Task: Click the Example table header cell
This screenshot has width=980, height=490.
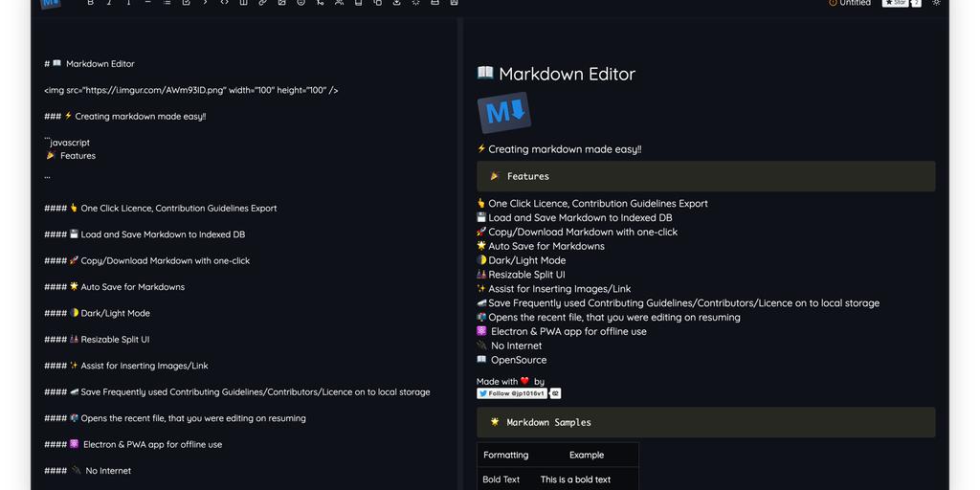Action: [x=587, y=455]
